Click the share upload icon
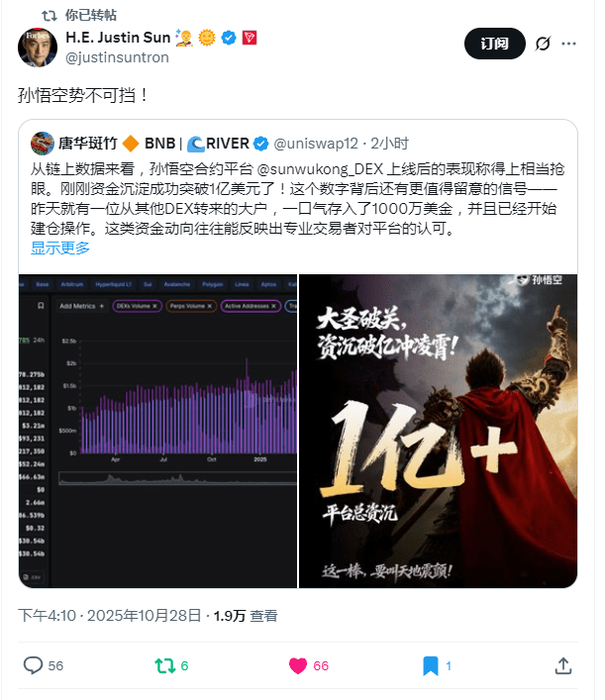 (563, 665)
